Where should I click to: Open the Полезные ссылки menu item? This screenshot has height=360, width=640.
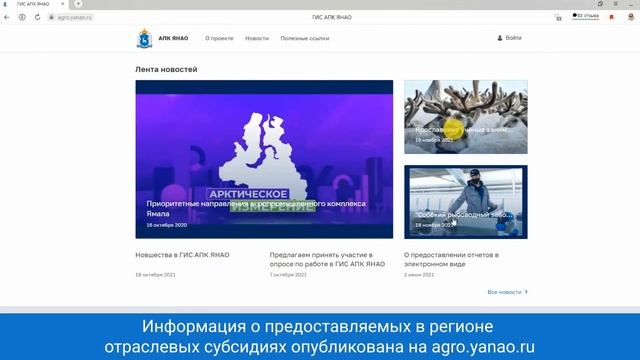(x=304, y=38)
